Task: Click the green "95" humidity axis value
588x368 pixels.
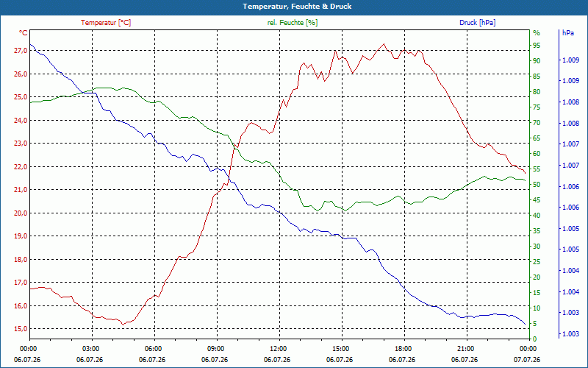Action: [537, 46]
